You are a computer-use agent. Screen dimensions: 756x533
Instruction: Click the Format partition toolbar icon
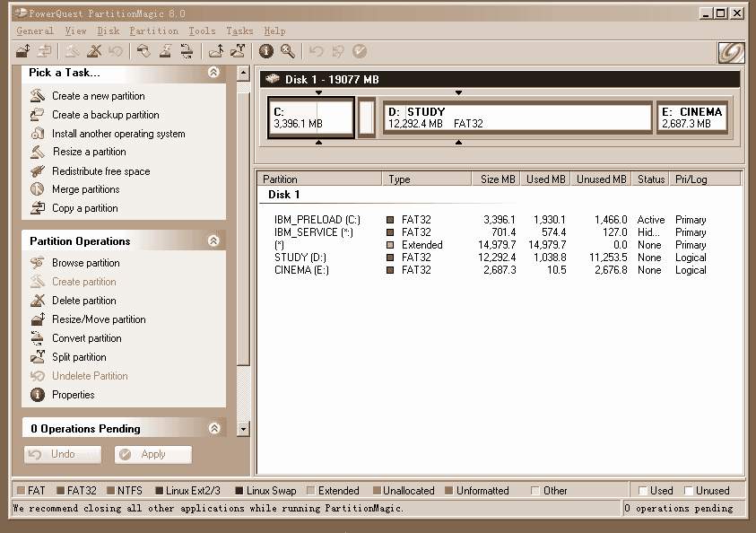click(165, 50)
